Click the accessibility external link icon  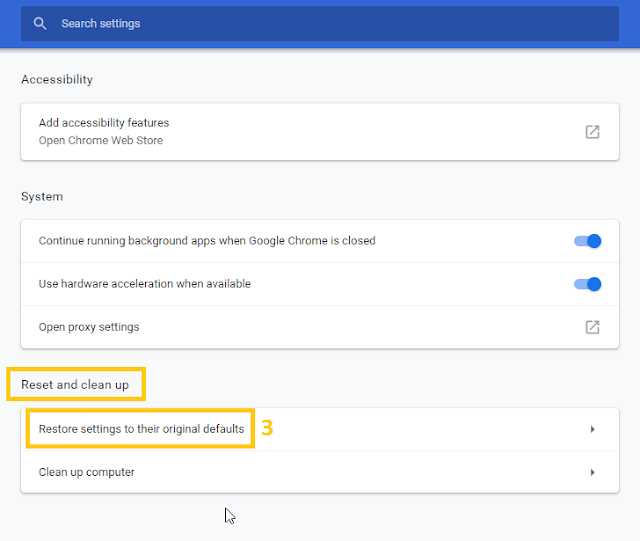pos(592,132)
